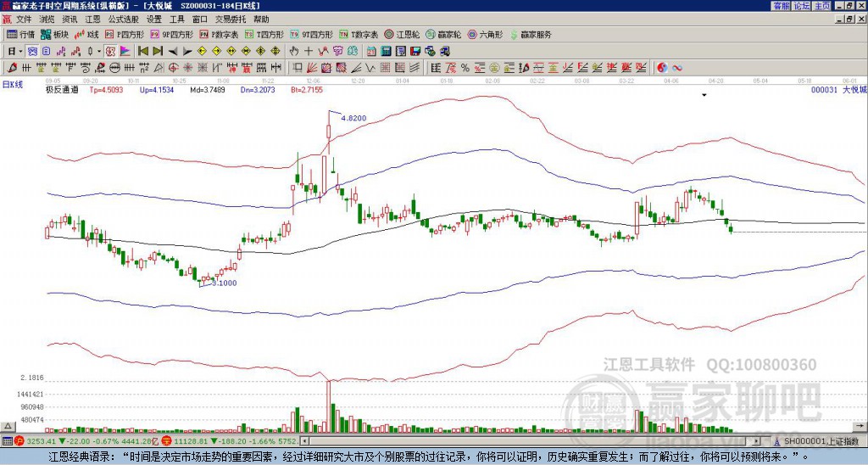
Task: Select the zigzag wave line tool
Action: 370,68
